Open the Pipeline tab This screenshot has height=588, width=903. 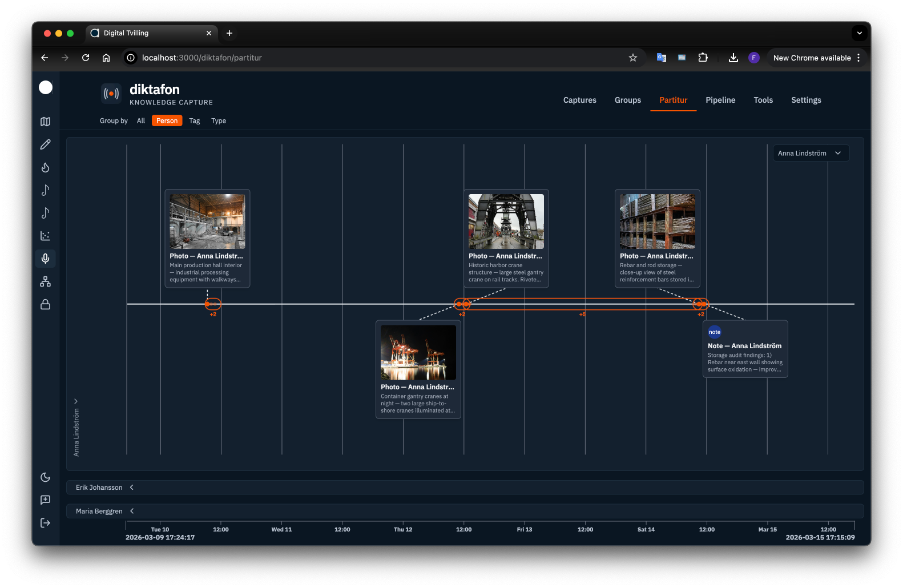point(720,100)
